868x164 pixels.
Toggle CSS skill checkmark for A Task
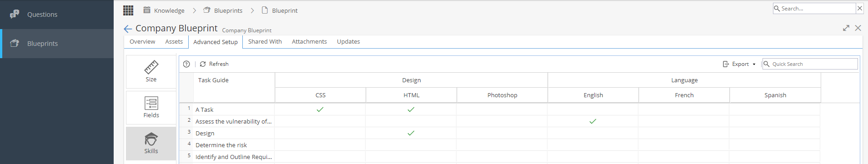(320, 109)
